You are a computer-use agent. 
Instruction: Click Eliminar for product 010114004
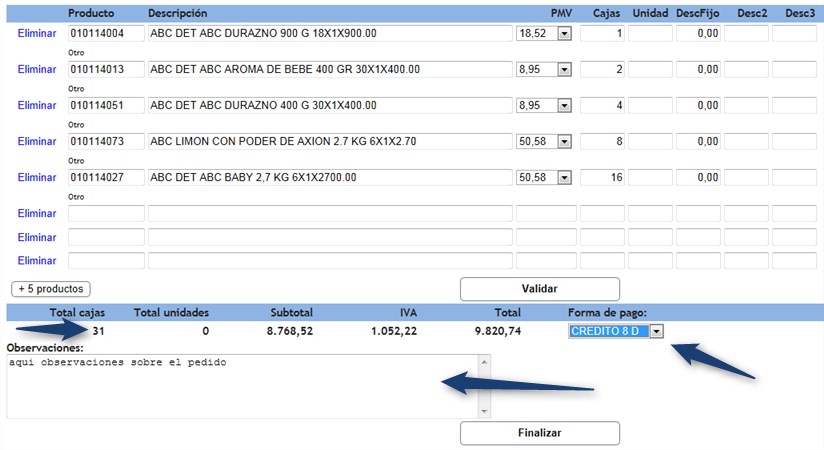pos(37,33)
